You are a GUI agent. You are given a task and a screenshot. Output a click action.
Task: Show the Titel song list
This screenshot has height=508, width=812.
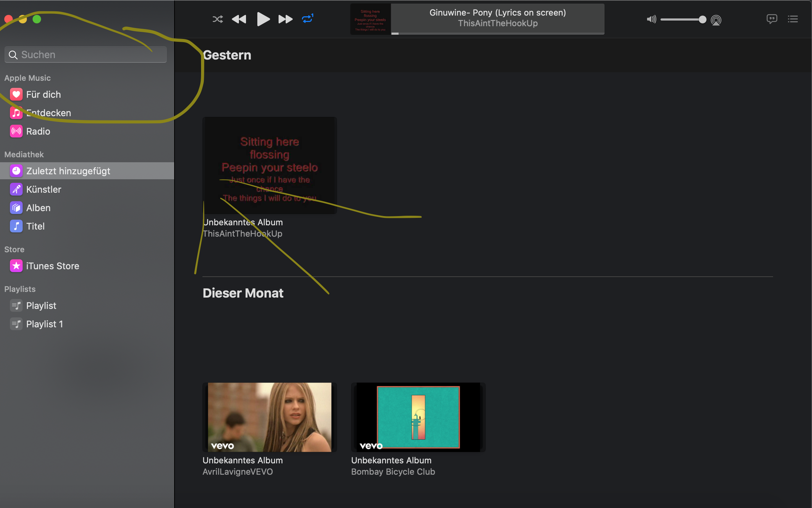tap(35, 226)
